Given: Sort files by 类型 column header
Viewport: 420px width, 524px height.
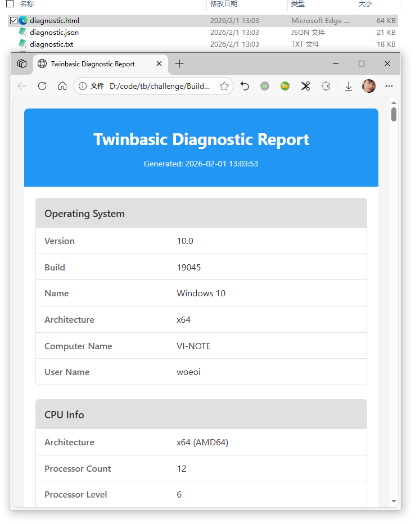Looking at the screenshot, I should click(x=297, y=4).
